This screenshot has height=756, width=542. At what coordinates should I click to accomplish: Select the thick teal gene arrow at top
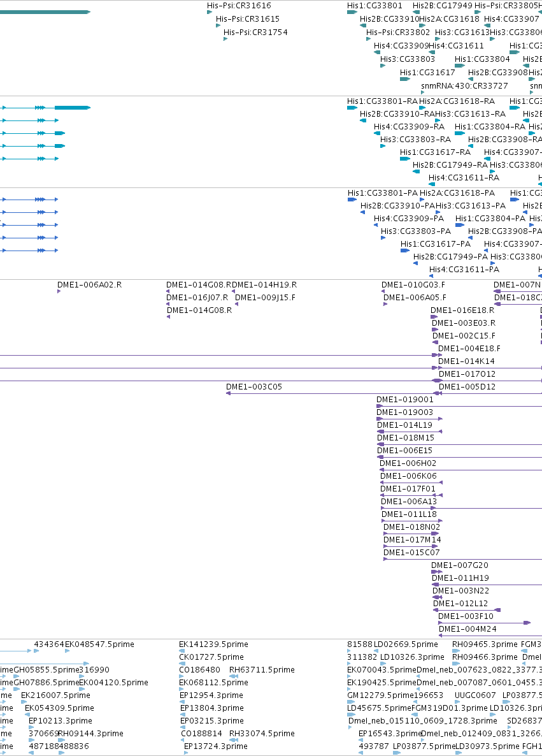45,12
